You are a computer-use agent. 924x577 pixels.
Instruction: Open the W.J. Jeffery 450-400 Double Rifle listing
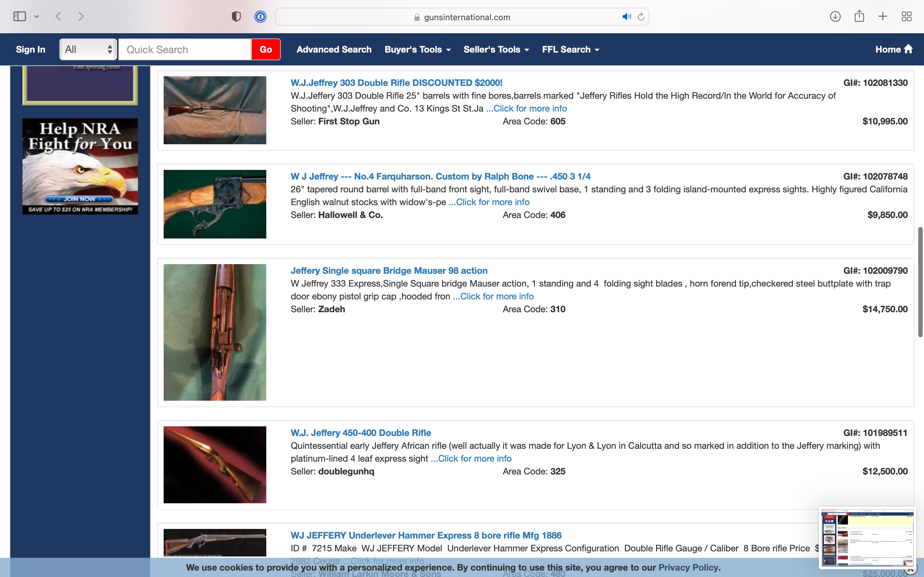(x=360, y=433)
